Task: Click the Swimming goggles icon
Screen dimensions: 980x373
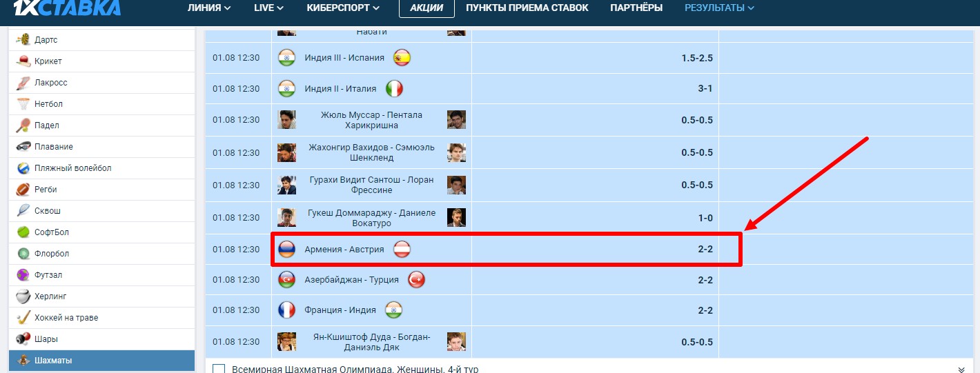Action: click(x=23, y=147)
